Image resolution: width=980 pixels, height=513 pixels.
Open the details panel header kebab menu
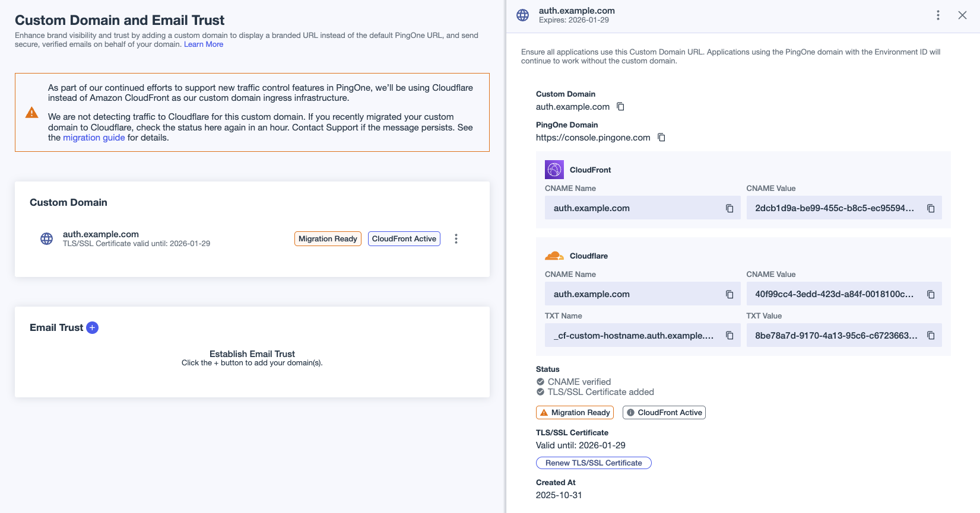point(938,15)
